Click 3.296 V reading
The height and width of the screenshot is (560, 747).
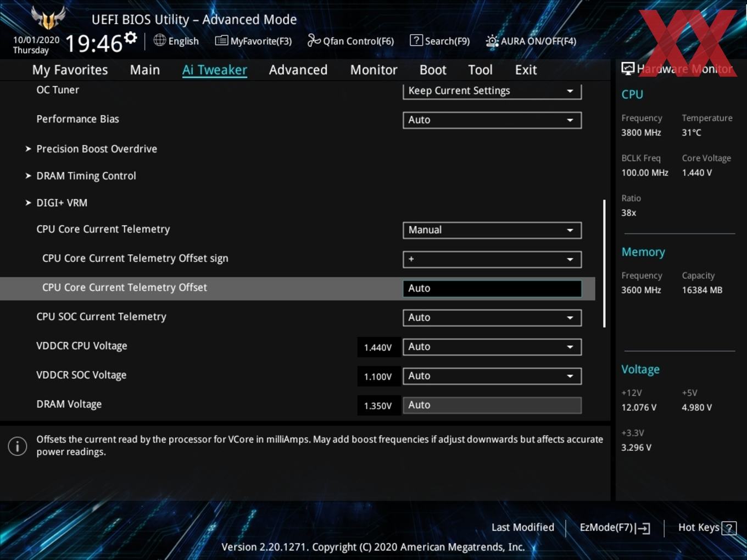(x=637, y=447)
